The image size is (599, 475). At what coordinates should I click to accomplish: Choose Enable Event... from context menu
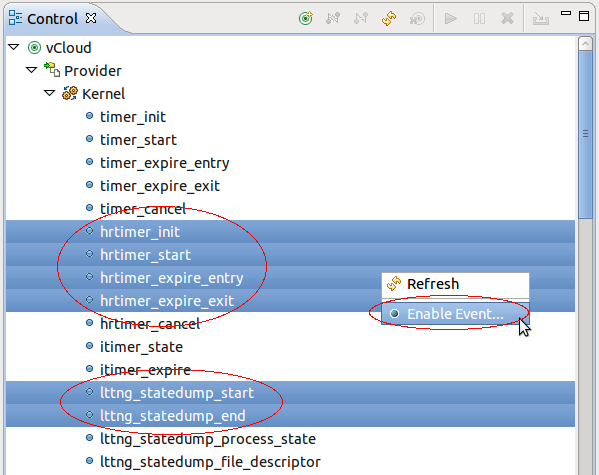(455, 314)
